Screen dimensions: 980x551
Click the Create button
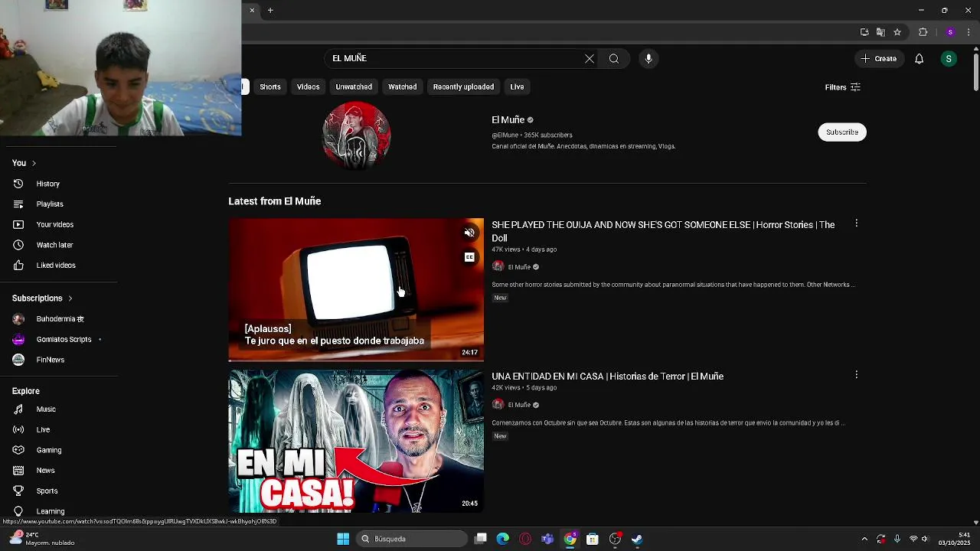pyautogui.click(x=879, y=59)
